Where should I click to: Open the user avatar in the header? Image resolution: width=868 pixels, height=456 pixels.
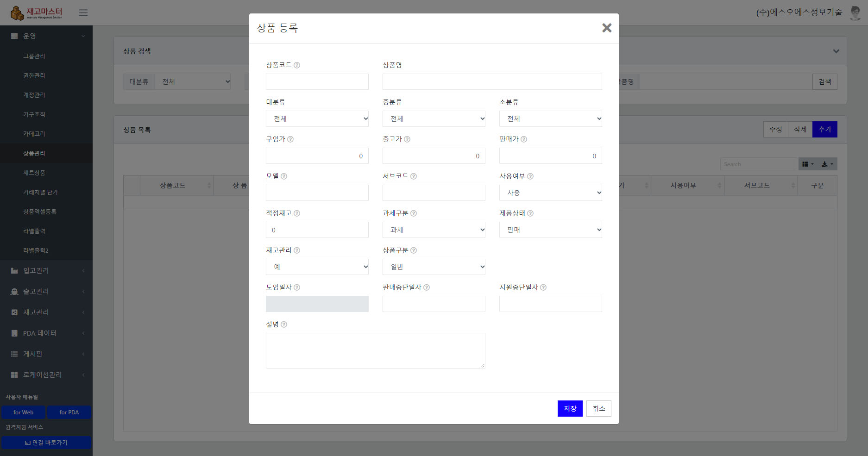(855, 13)
